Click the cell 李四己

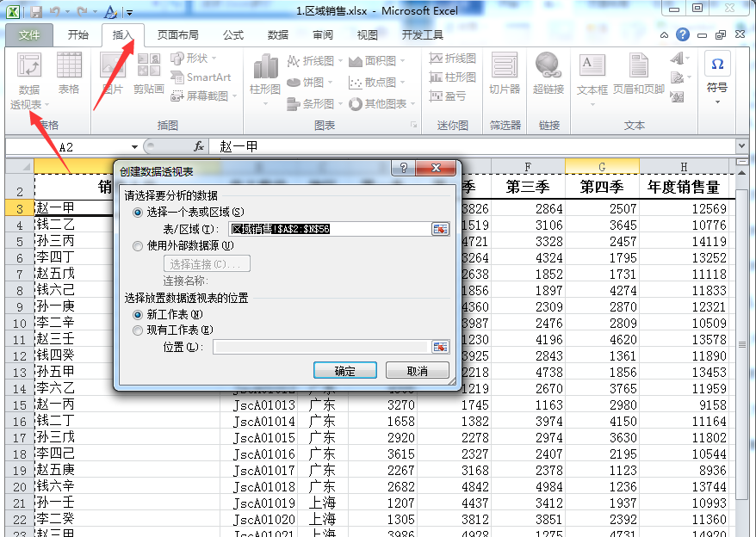(x=127, y=454)
